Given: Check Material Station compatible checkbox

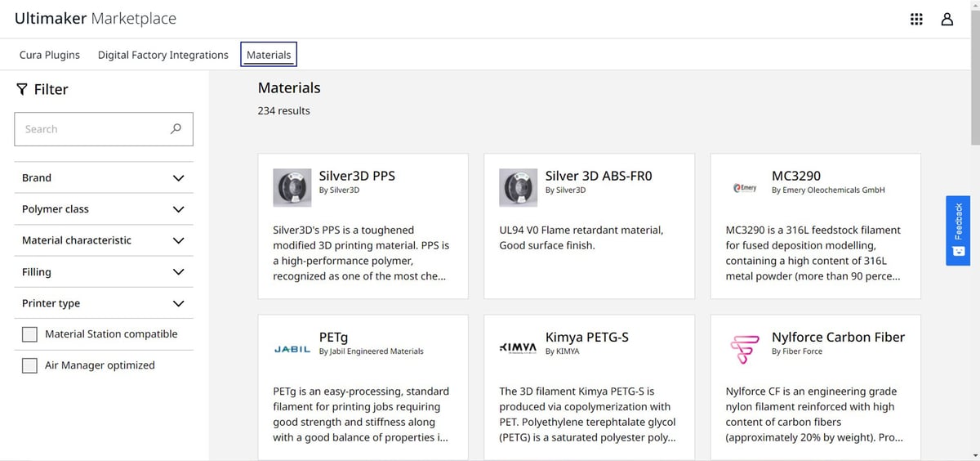Looking at the screenshot, I should coord(29,334).
